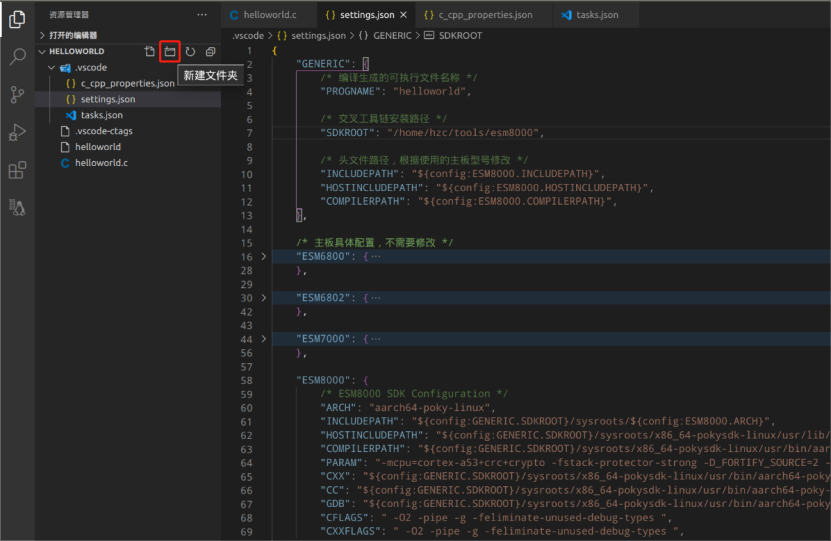Image resolution: width=831 pixels, height=541 pixels.
Task: Click line number 7 in the gutter
Action: tap(249, 132)
